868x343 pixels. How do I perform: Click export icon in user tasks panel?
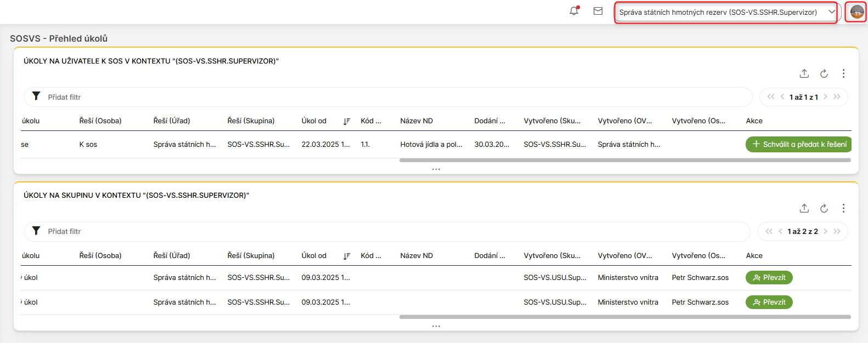point(804,73)
